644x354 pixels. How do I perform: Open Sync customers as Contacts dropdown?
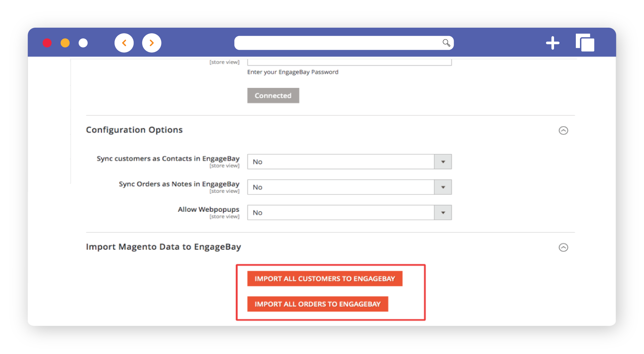click(x=349, y=162)
